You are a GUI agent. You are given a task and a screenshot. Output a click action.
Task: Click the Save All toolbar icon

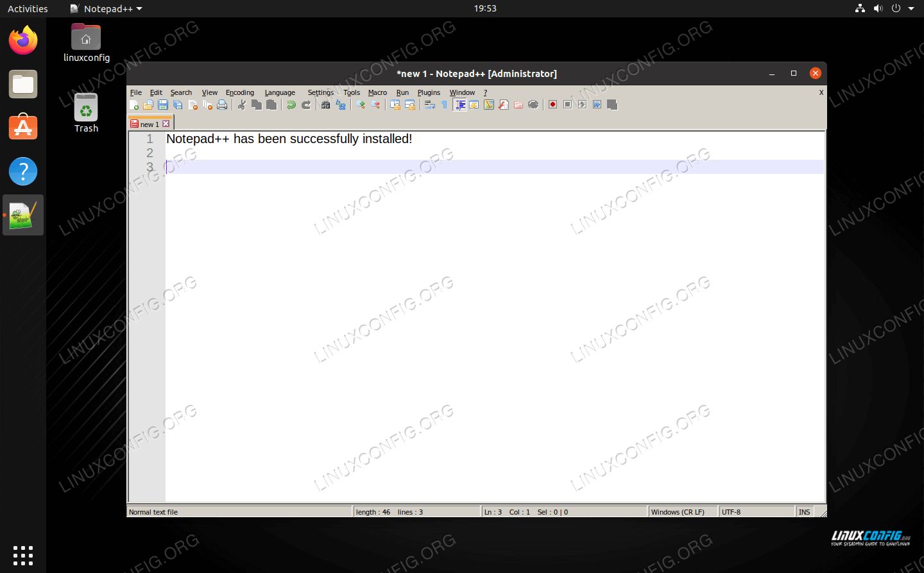[x=178, y=105]
